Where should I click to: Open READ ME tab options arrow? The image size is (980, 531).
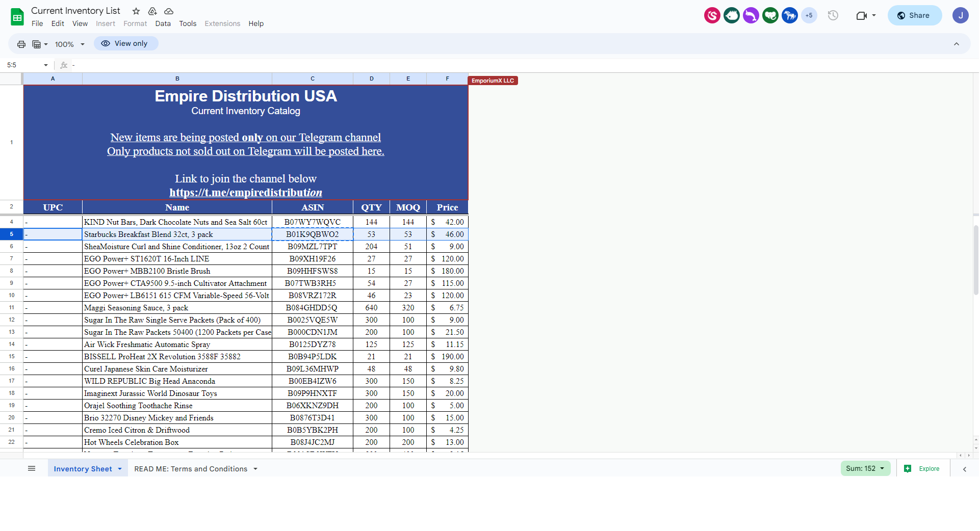[x=255, y=469]
